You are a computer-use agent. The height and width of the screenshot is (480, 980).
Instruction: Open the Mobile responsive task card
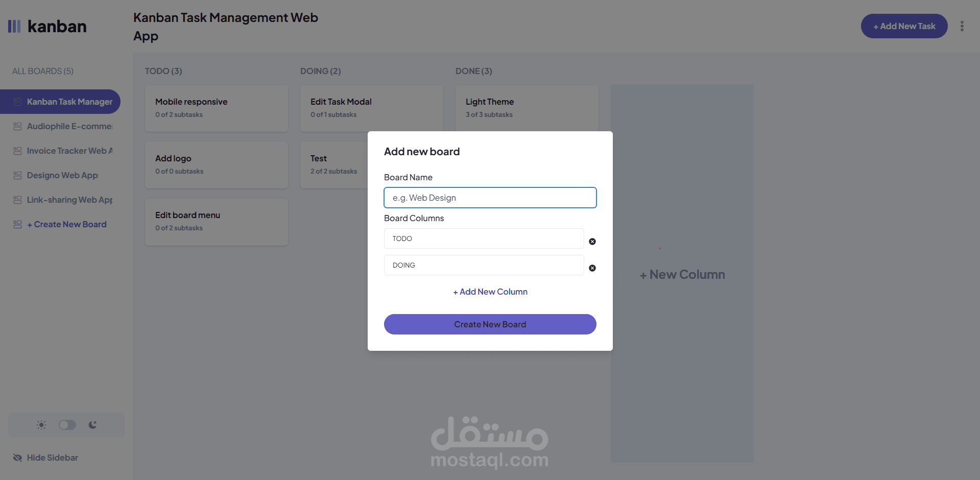217,108
